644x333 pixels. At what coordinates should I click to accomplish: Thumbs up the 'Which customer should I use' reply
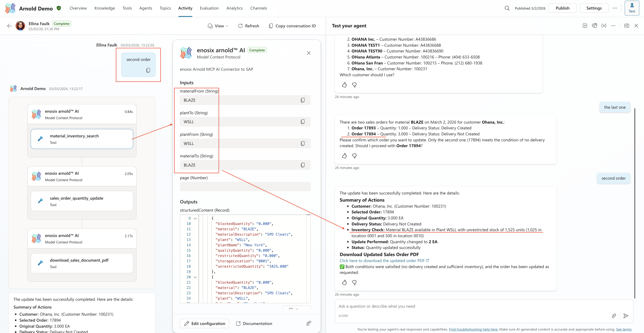(344, 85)
